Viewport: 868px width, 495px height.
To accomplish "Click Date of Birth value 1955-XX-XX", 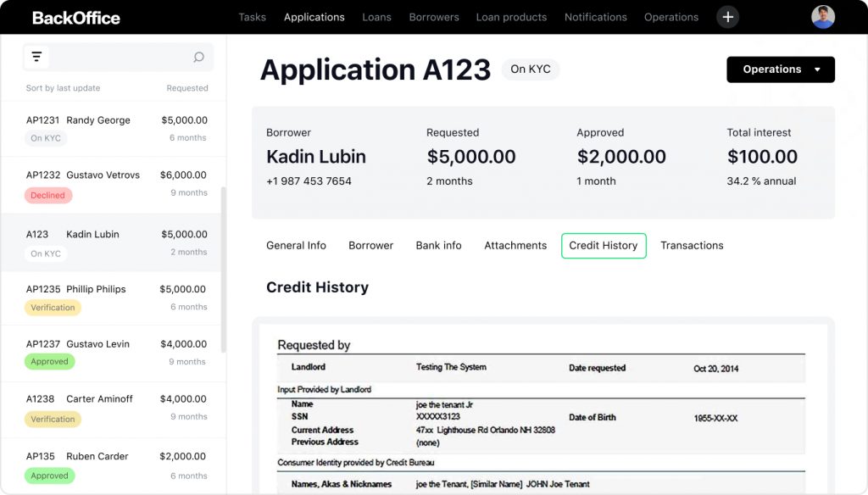I will coord(715,419).
